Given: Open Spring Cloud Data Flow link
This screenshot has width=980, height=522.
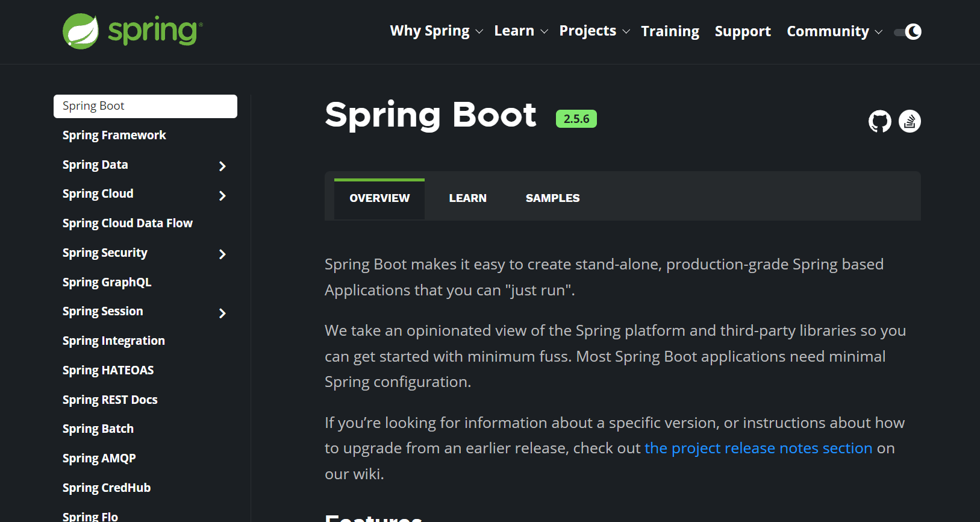Looking at the screenshot, I should [127, 223].
